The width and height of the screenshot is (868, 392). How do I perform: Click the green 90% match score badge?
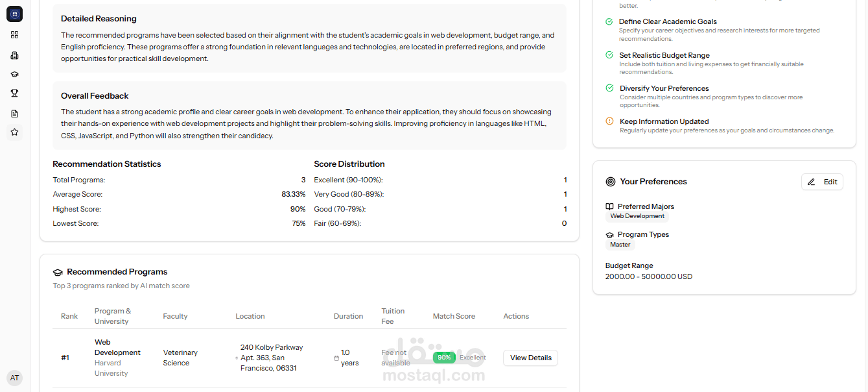[444, 358]
